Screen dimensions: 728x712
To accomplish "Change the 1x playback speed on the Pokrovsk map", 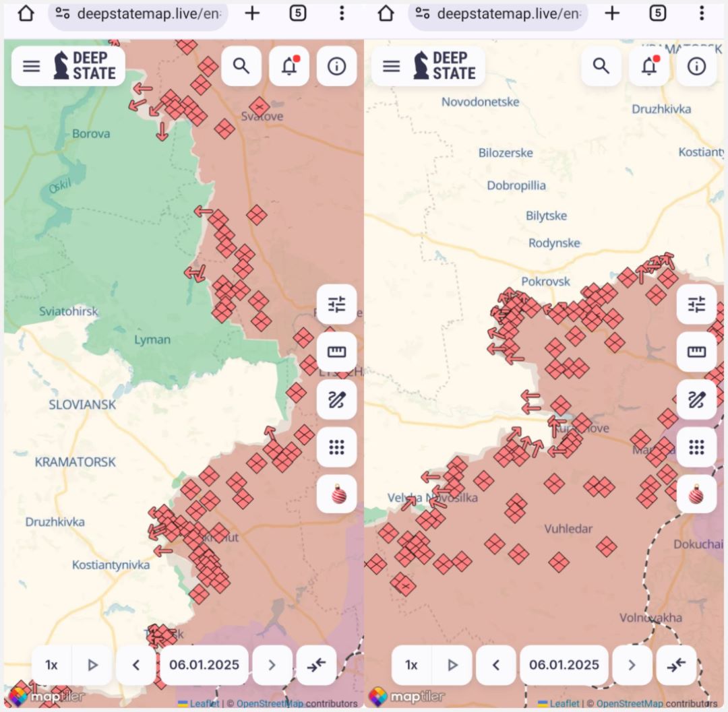I will click(x=411, y=665).
